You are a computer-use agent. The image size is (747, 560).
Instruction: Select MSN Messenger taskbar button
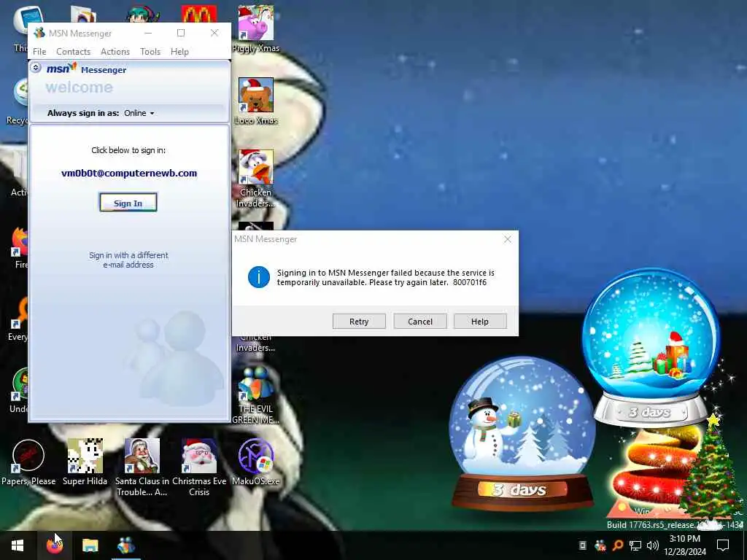pos(126,545)
